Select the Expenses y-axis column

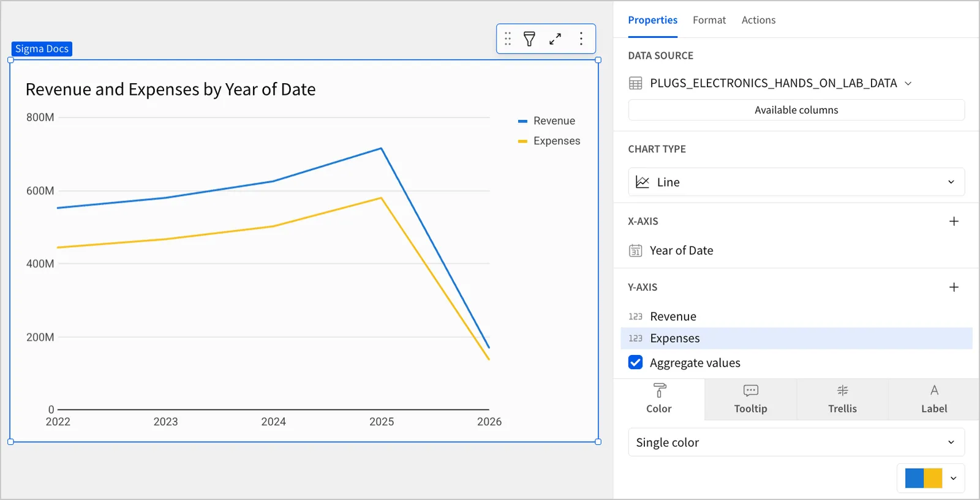(x=796, y=338)
